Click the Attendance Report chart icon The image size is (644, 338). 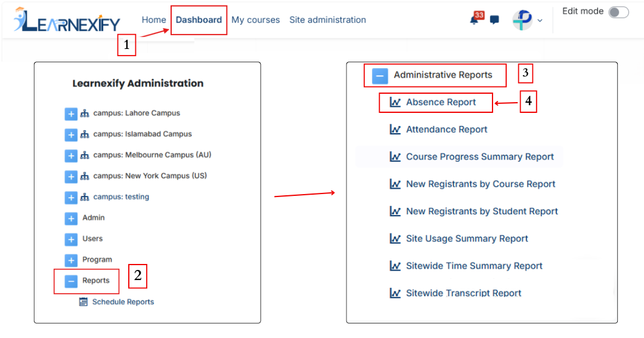click(395, 130)
